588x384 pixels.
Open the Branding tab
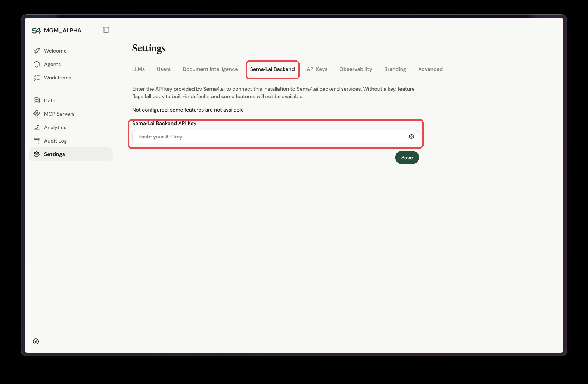[x=395, y=69]
